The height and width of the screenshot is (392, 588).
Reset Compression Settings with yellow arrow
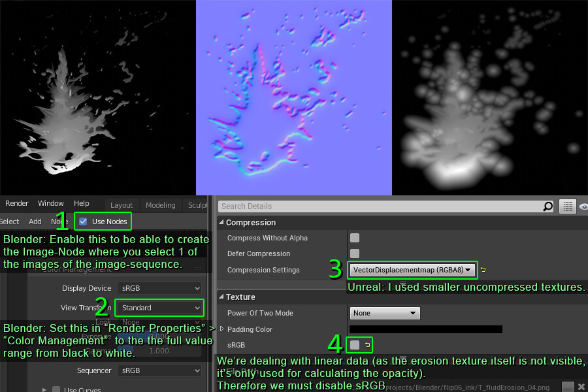coord(483,270)
